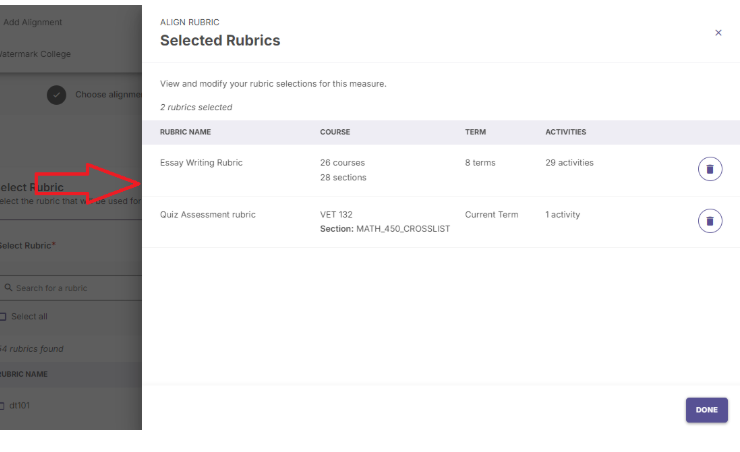The width and height of the screenshot is (740, 452).
Task: Tick the Select all checkbox
Action: coord(4,317)
